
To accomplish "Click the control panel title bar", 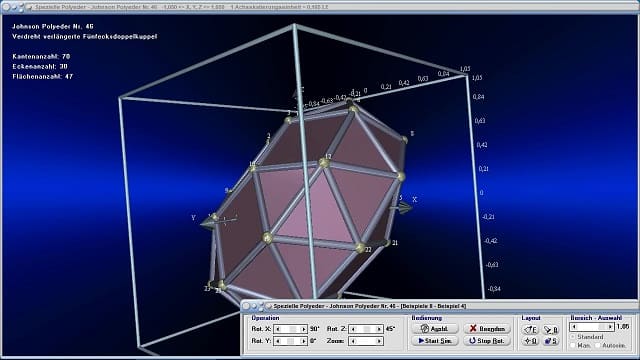I will [440, 306].
